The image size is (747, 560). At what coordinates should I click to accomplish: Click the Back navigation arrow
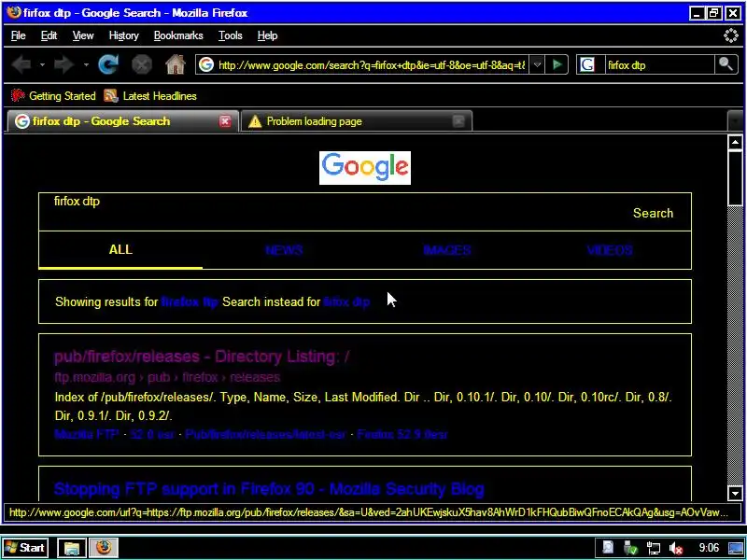point(21,64)
